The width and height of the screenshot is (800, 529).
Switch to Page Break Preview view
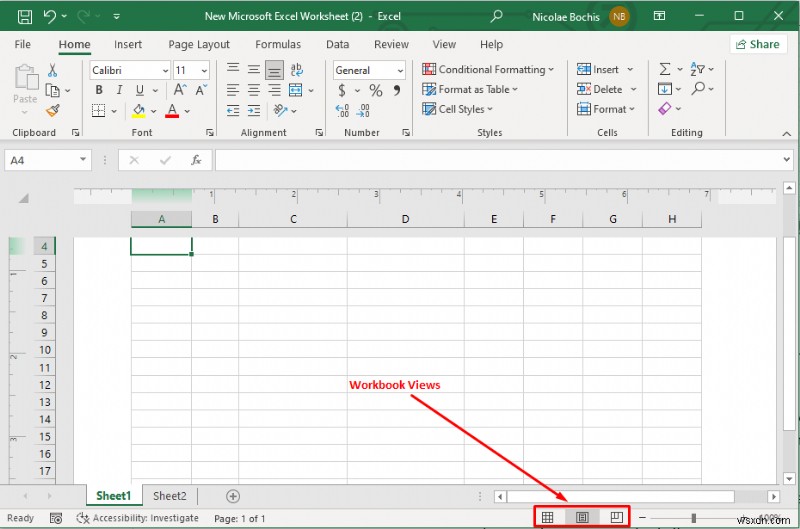click(616, 517)
